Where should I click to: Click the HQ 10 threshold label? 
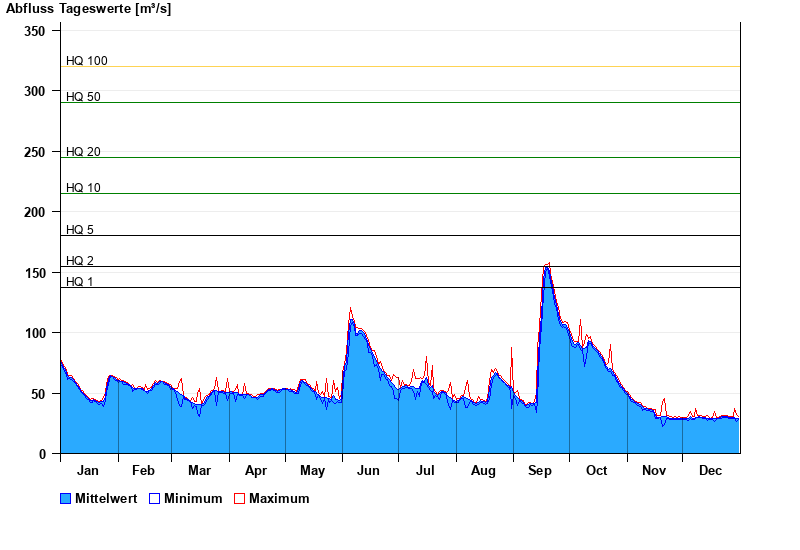pyautogui.click(x=84, y=188)
